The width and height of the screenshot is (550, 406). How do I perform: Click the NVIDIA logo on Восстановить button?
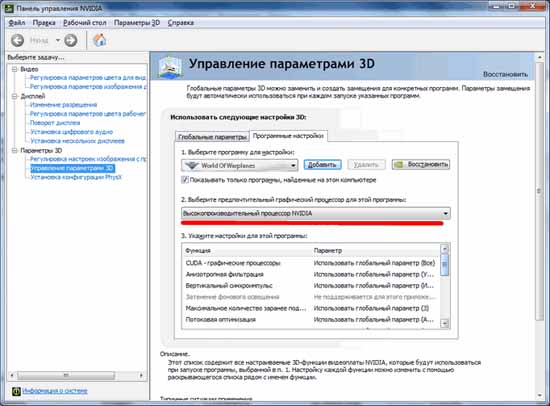click(x=398, y=165)
